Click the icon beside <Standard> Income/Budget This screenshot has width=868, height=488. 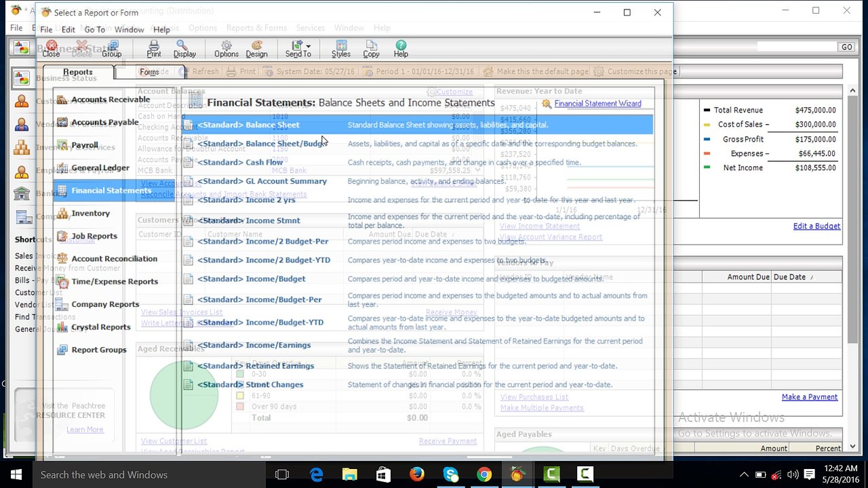[x=188, y=279]
